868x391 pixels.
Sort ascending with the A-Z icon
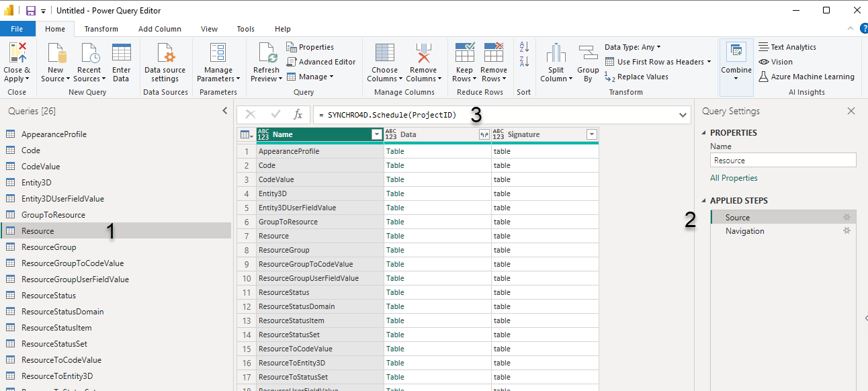524,47
